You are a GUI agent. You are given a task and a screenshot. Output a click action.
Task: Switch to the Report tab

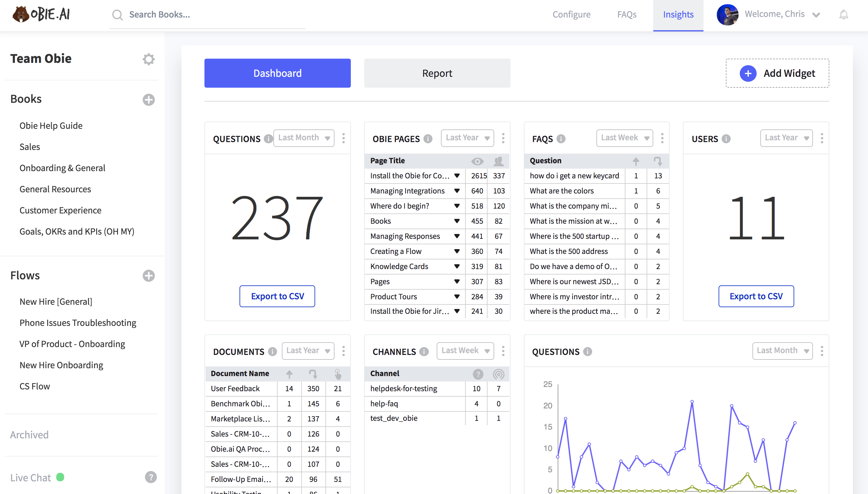coord(437,73)
